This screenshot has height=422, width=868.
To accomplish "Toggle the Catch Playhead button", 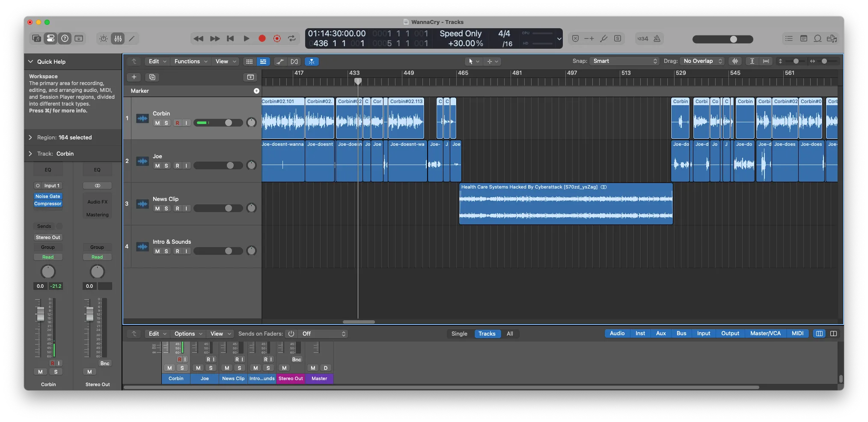I will 312,62.
